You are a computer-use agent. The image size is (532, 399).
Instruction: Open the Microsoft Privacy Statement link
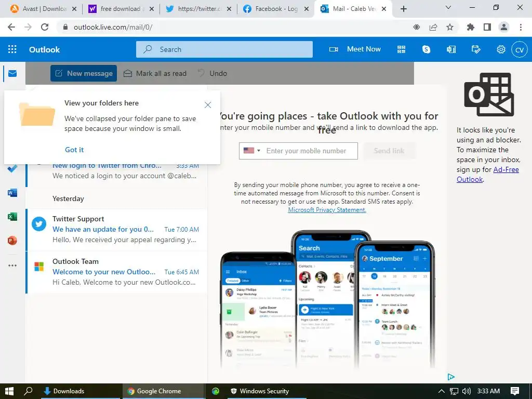[327, 210]
